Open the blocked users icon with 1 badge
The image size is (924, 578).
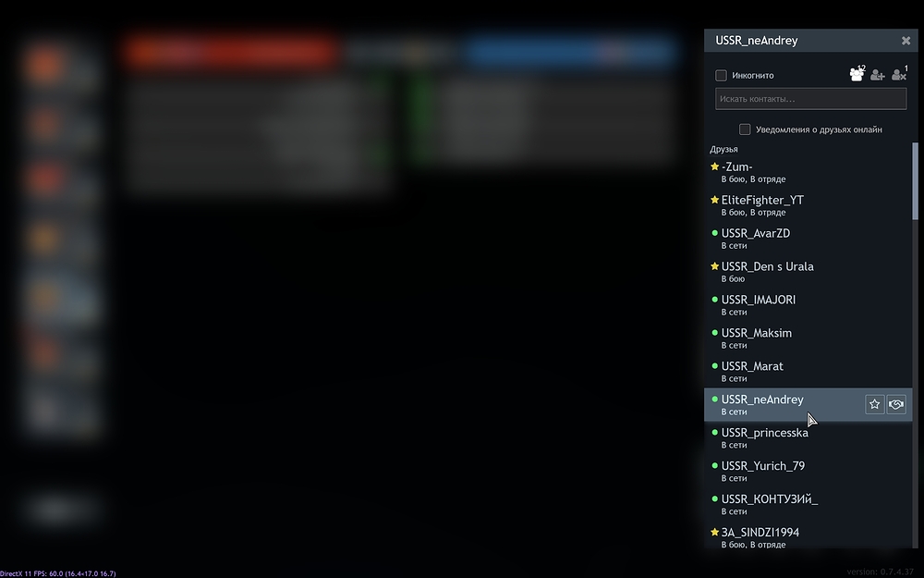(898, 75)
